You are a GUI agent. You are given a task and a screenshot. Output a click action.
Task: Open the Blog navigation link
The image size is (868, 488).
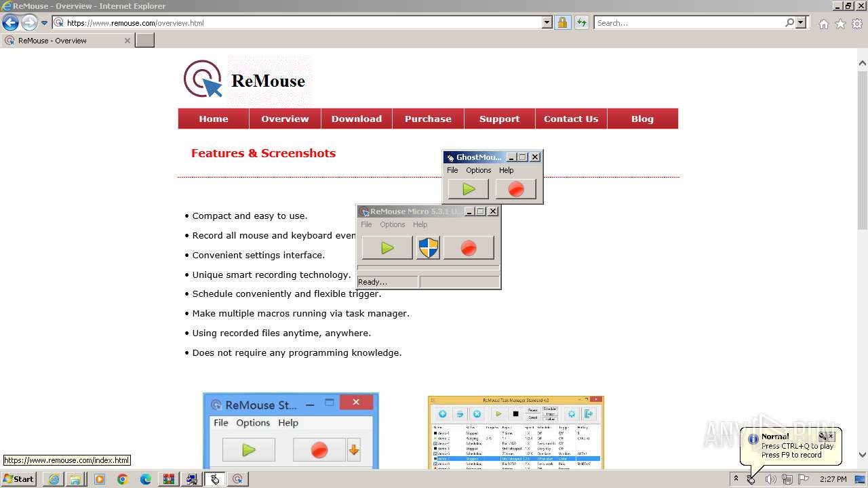pyautogui.click(x=642, y=119)
